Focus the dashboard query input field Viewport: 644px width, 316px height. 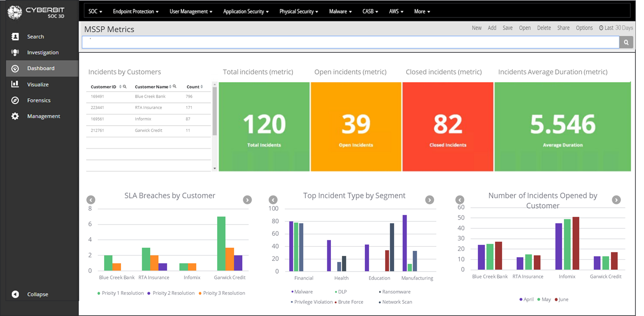point(351,43)
